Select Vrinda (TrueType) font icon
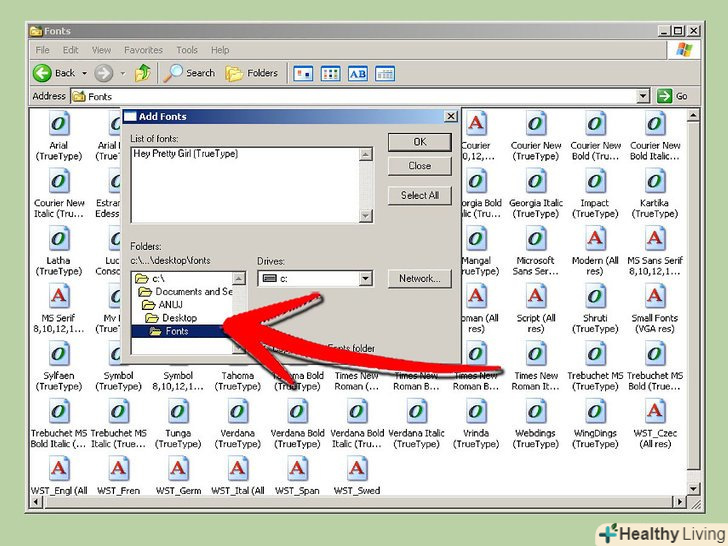728x546 pixels. pos(476,412)
